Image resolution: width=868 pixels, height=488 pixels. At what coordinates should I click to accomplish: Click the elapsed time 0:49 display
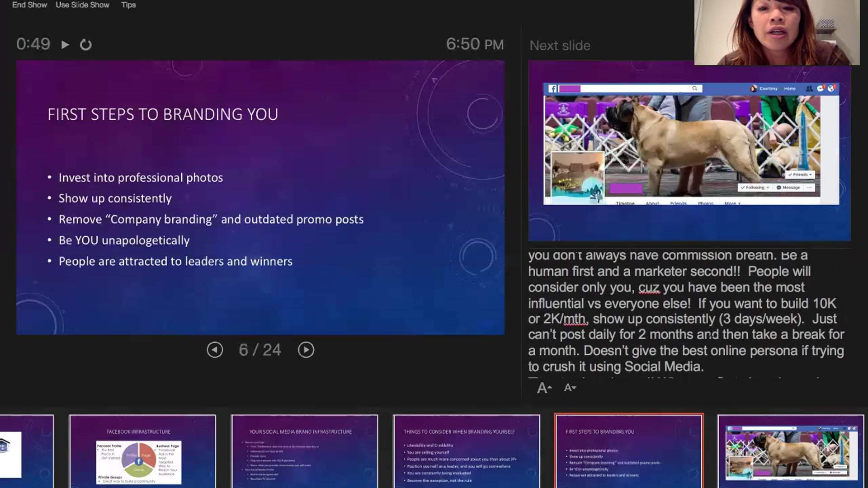tap(33, 44)
